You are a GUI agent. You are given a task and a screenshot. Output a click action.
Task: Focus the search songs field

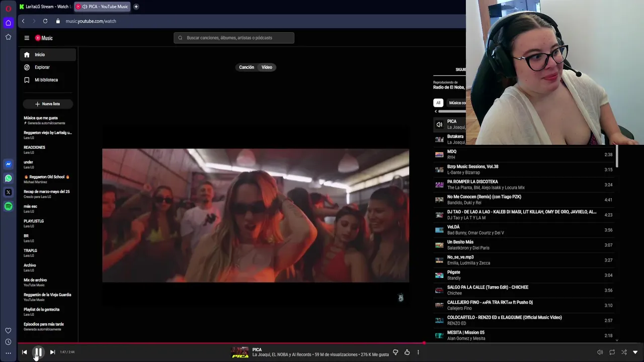[x=234, y=38]
